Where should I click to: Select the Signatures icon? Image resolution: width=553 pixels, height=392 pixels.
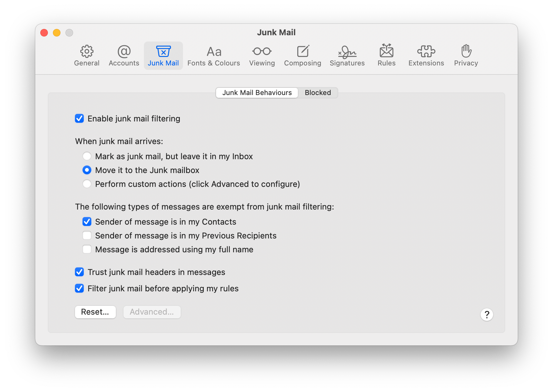[347, 55]
